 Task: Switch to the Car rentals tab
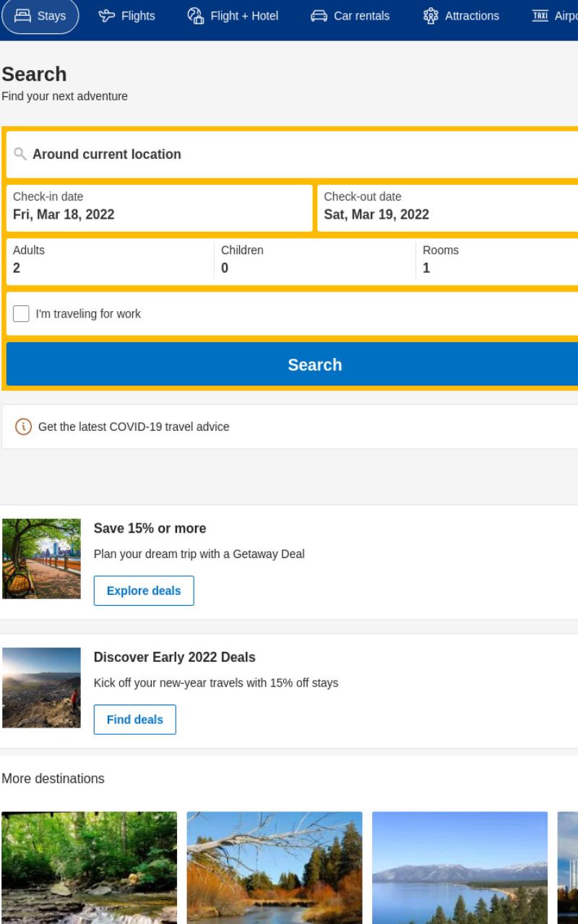350,16
